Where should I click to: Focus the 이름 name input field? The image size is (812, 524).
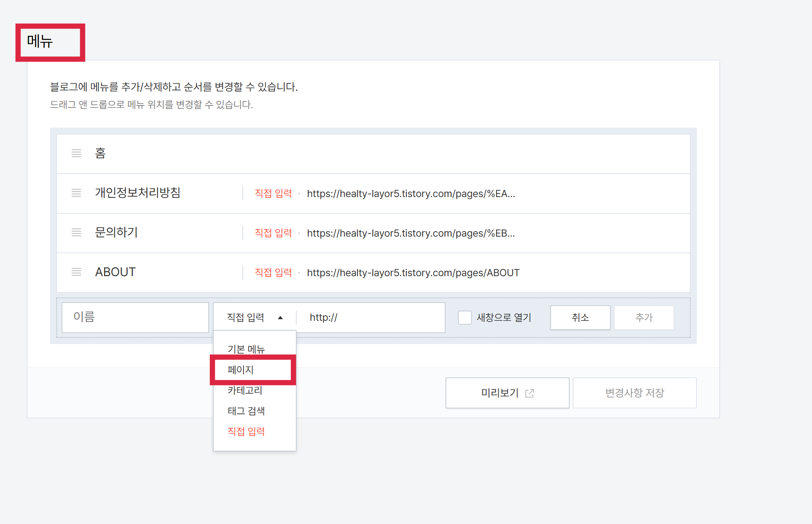coord(135,318)
